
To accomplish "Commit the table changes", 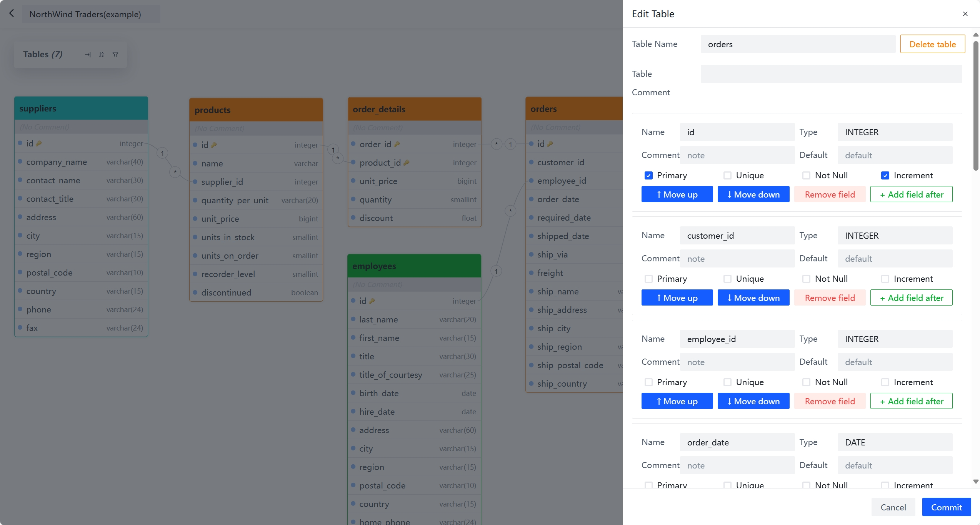I will click(x=947, y=507).
